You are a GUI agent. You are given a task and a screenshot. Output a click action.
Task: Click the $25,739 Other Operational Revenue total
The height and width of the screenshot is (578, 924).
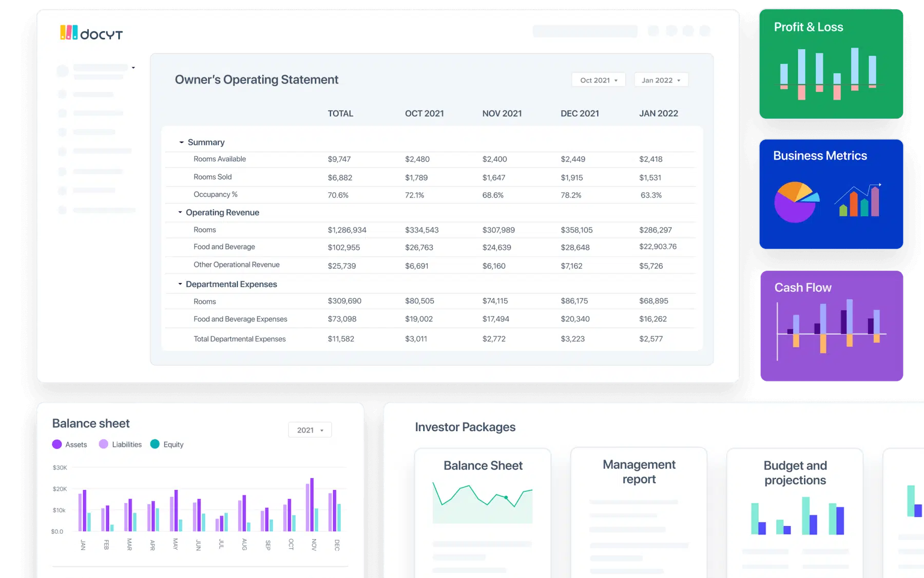point(342,266)
